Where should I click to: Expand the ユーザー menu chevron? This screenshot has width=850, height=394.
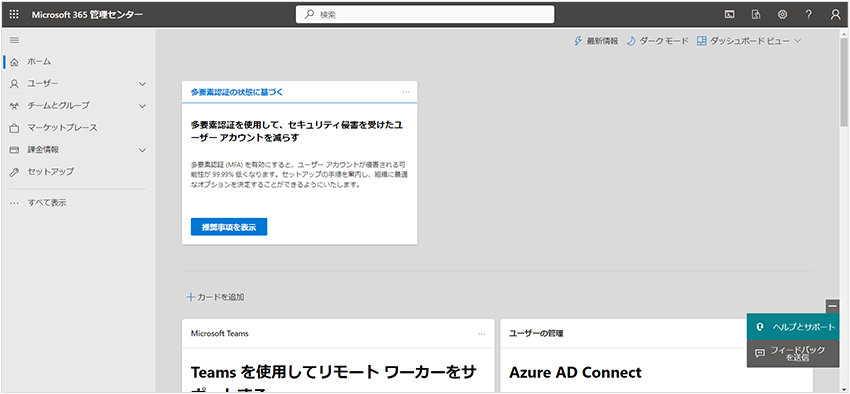tap(143, 84)
